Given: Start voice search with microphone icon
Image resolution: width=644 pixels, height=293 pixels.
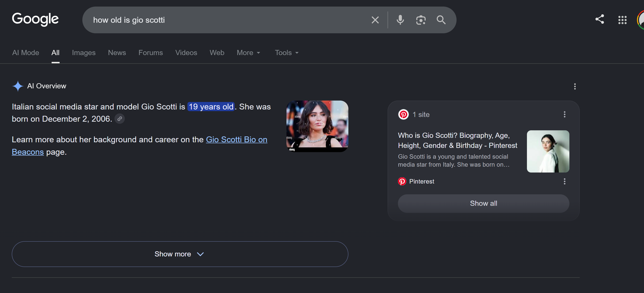Looking at the screenshot, I should click(x=400, y=20).
